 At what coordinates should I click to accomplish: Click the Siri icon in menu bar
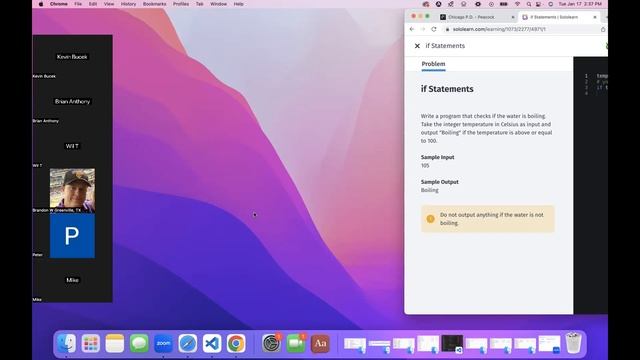point(551,4)
